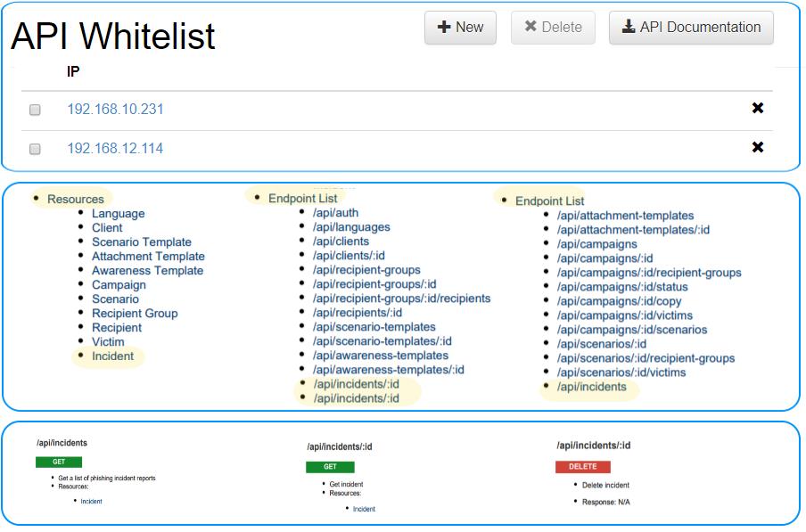Image resolution: width=806 pixels, height=532 pixels.
Task: Go to /api/recipient-groups/:id/recipients endpoint
Action: click(x=402, y=299)
